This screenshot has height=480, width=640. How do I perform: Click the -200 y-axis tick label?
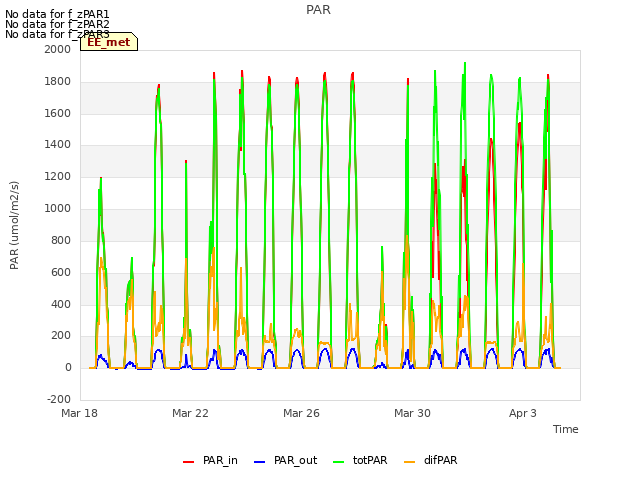[x=59, y=399]
